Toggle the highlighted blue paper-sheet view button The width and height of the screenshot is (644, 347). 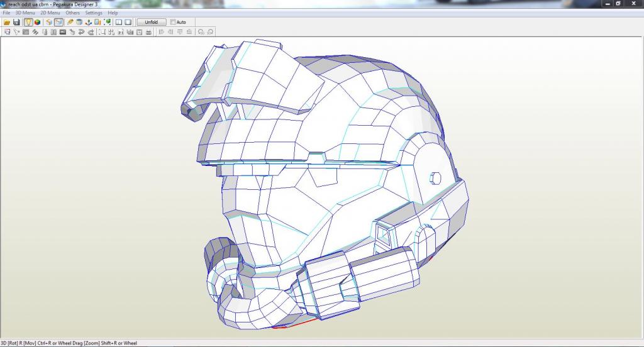point(58,22)
